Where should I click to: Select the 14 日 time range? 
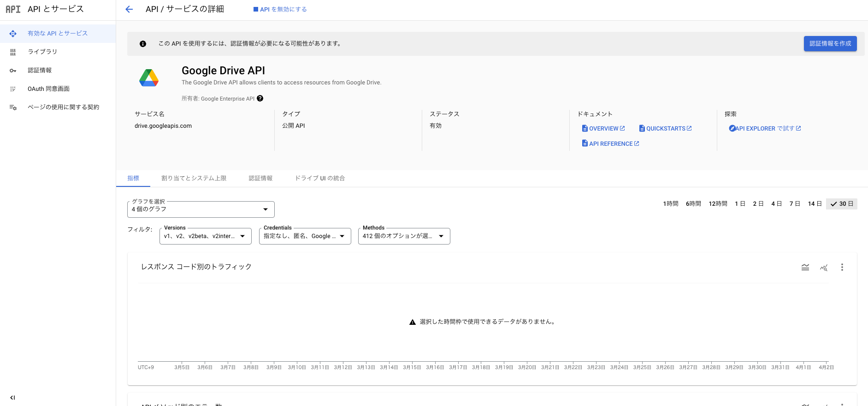coord(815,203)
